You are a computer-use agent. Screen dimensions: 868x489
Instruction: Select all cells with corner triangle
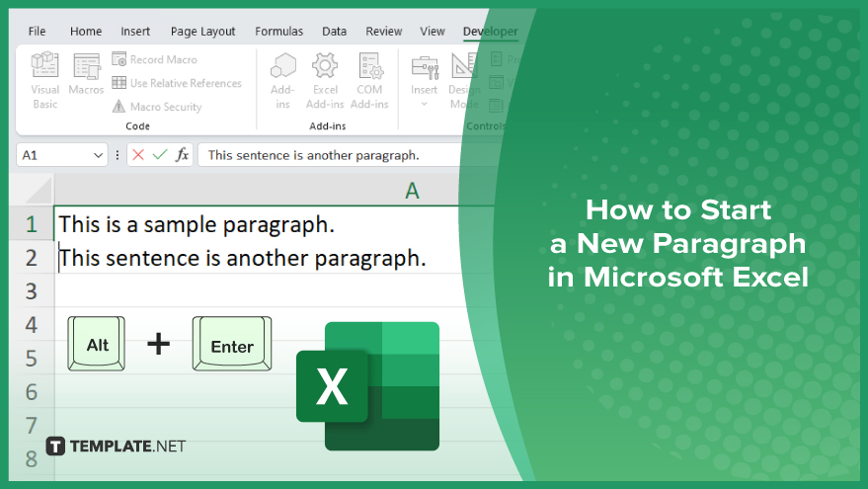pos(39,191)
